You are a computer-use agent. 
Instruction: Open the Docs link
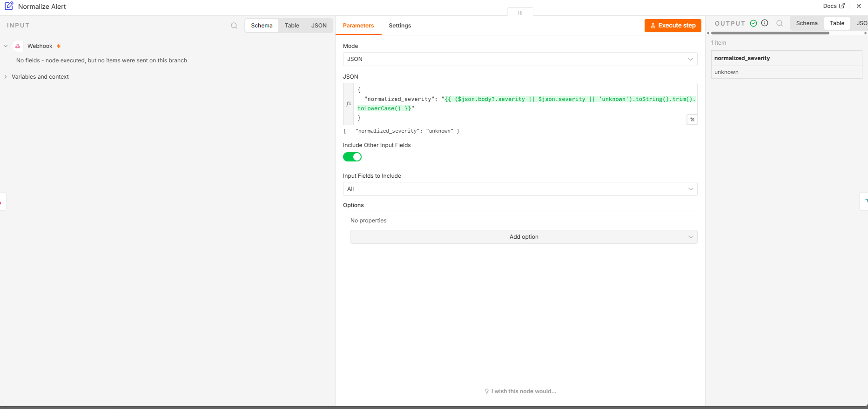834,6
